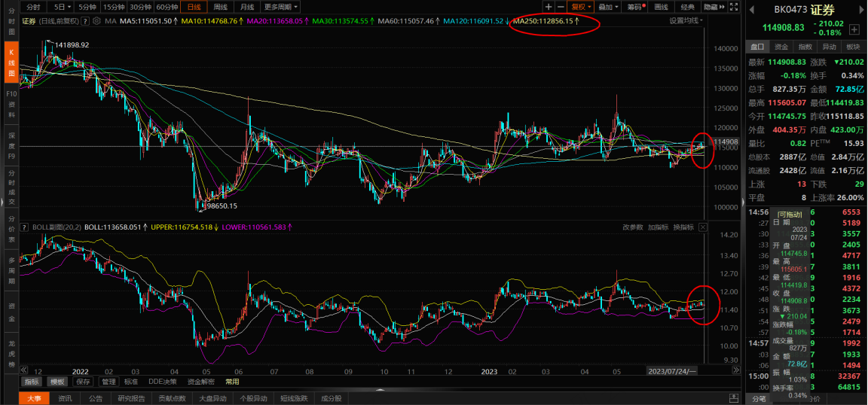Open 研究报告 bottom tab
This screenshot has height=405, width=868.
click(x=132, y=398)
